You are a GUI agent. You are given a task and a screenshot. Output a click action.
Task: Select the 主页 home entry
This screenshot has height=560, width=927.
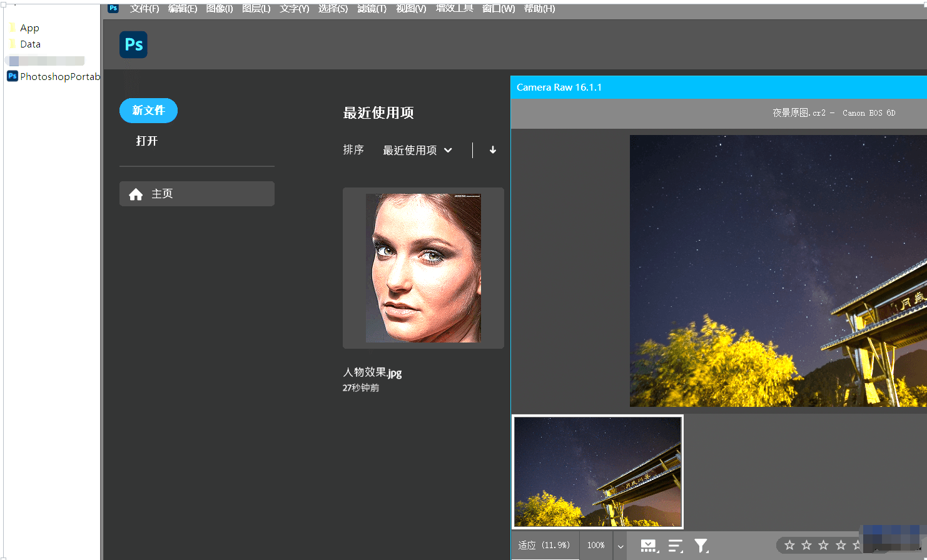point(197,194)
